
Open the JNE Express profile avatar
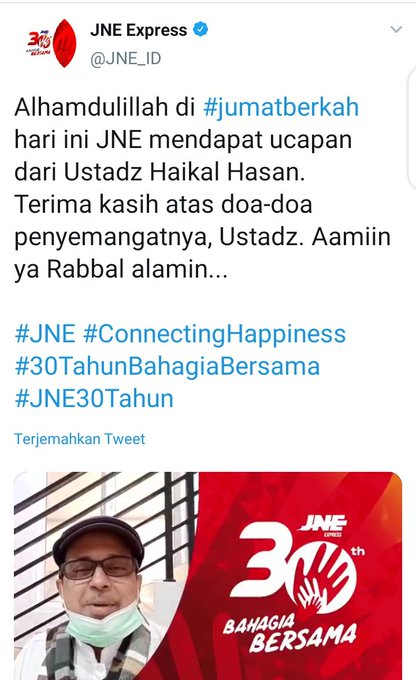[x=52, y=43]
